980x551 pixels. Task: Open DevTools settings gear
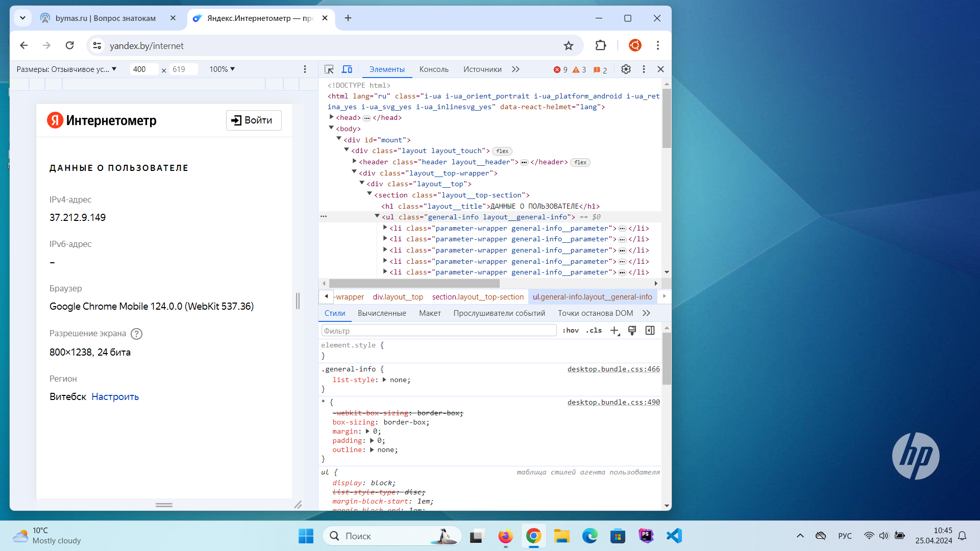(x=626, y=69)
